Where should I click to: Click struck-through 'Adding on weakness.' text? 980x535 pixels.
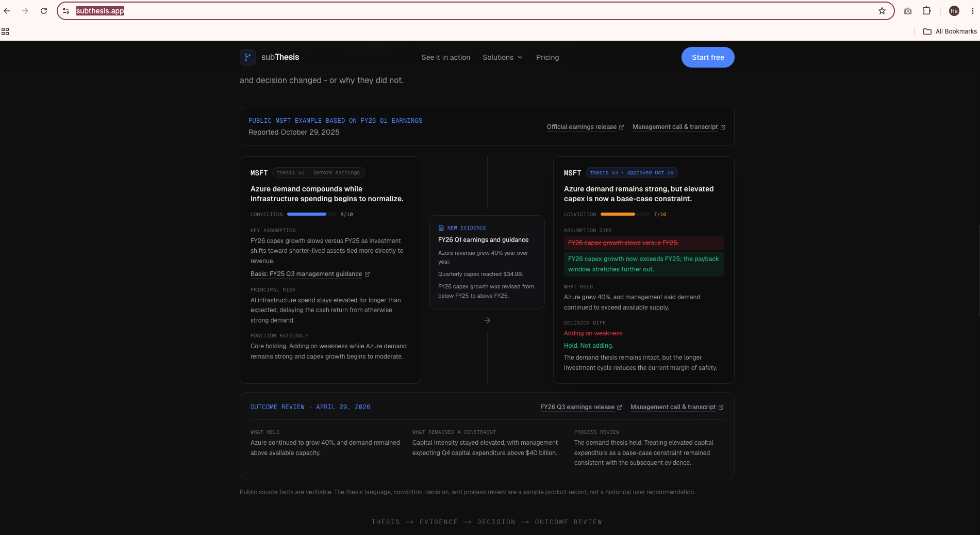[593, 333]
